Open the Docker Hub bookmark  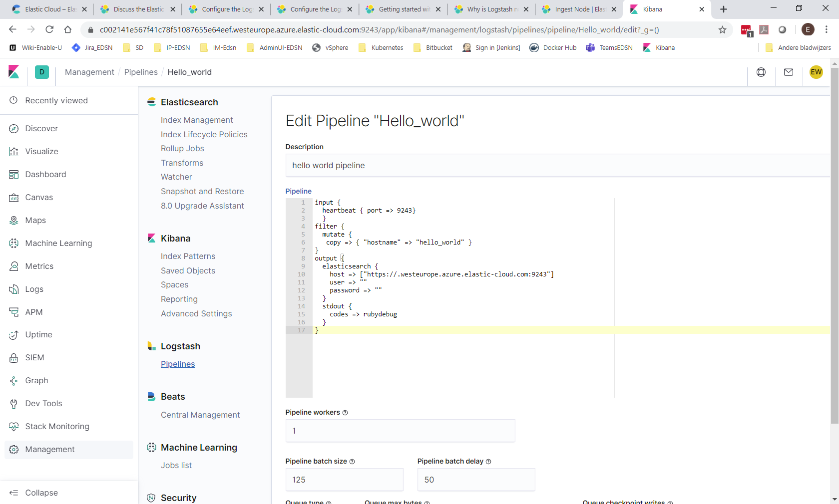[x=553, y=48]
